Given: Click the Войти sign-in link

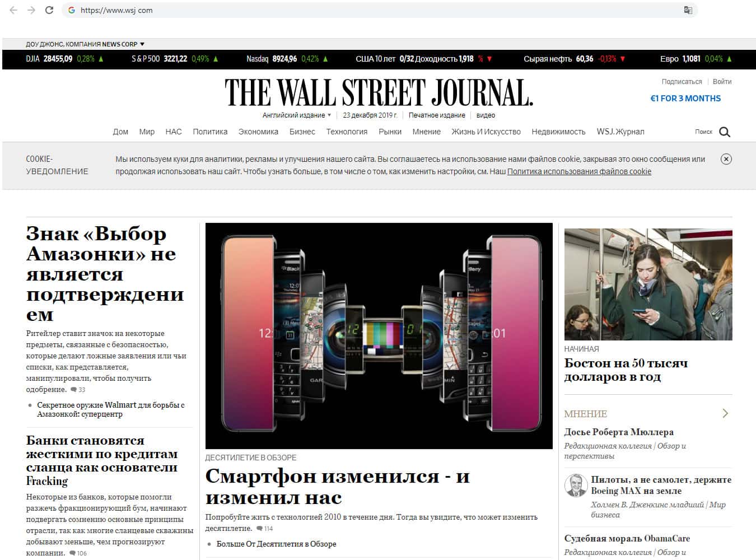Looking at the screenshot, I should click(x=722, y=82).
